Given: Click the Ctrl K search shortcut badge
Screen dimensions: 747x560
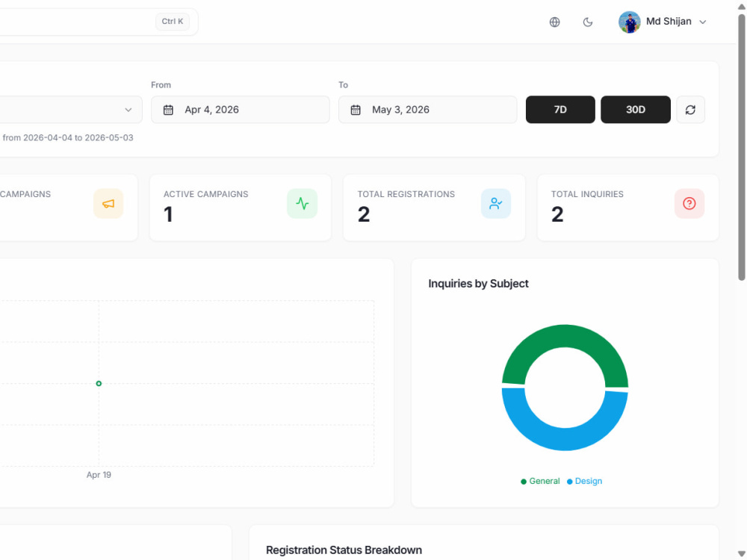Looking at the screenshot, I should pos(173,22).
